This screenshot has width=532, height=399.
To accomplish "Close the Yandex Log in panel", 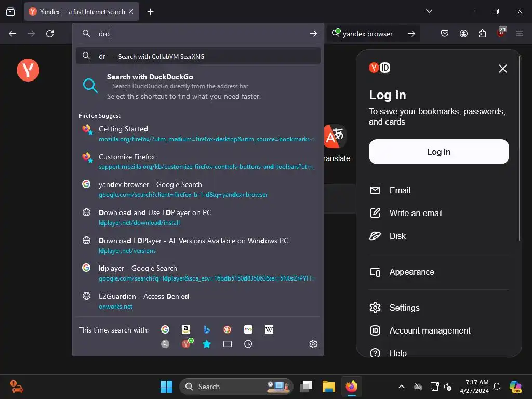I will 503,69.
